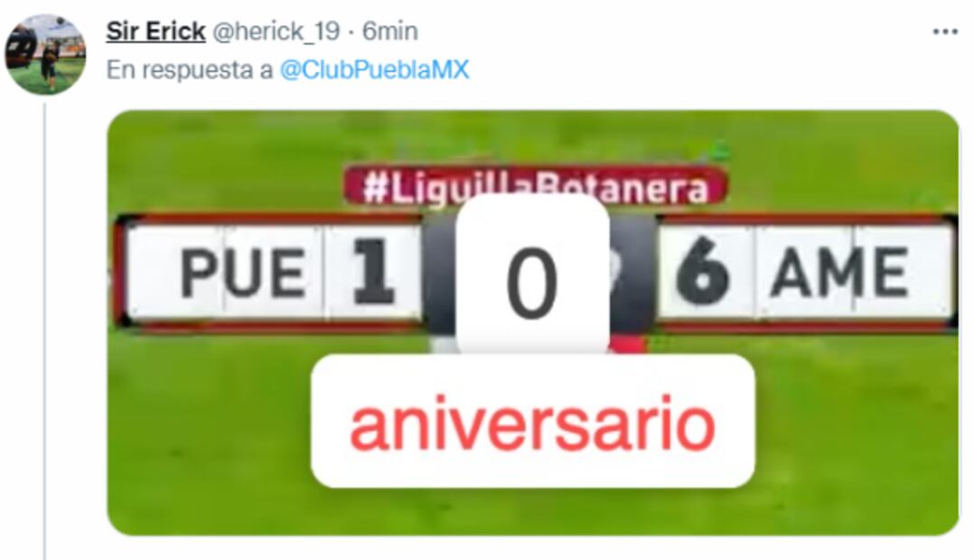The image size is (974, 560).
Task: Click the dark center divider behind the zero
Action: point(632,273)
